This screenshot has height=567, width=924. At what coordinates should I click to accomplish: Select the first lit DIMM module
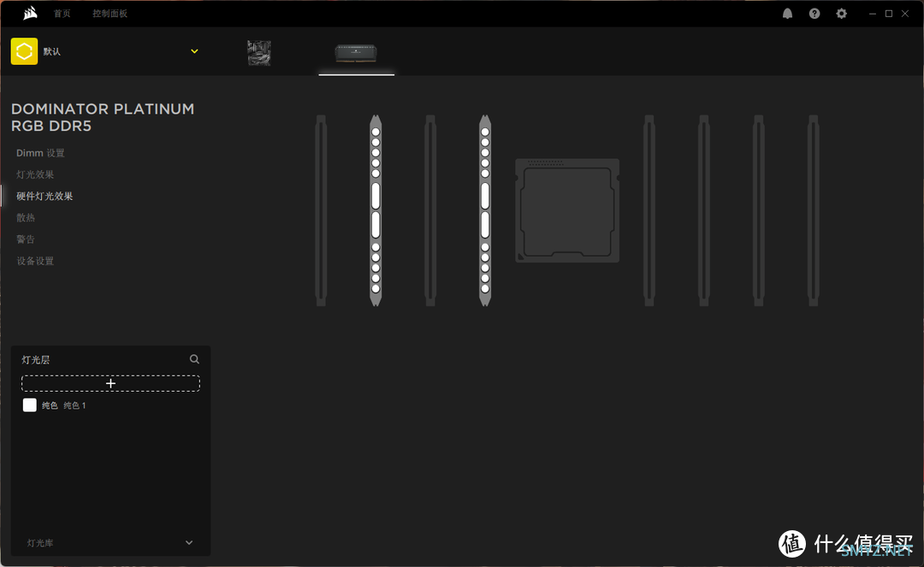pos(376,210)
